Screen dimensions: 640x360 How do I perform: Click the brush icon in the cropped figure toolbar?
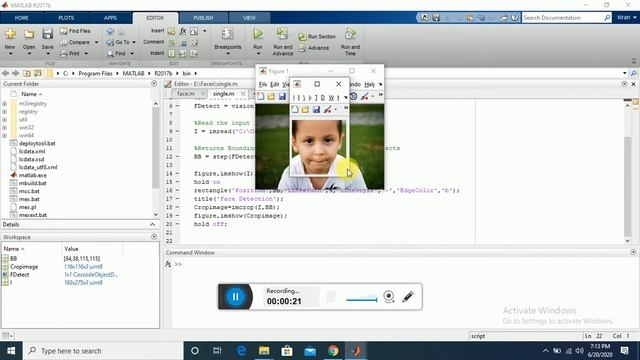(327, 109)
